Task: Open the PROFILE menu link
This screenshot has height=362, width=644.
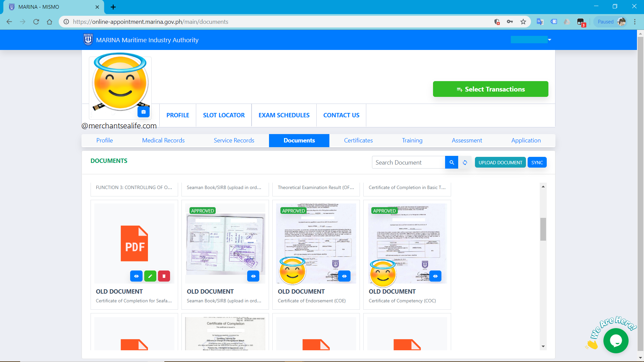Action: 178,115
